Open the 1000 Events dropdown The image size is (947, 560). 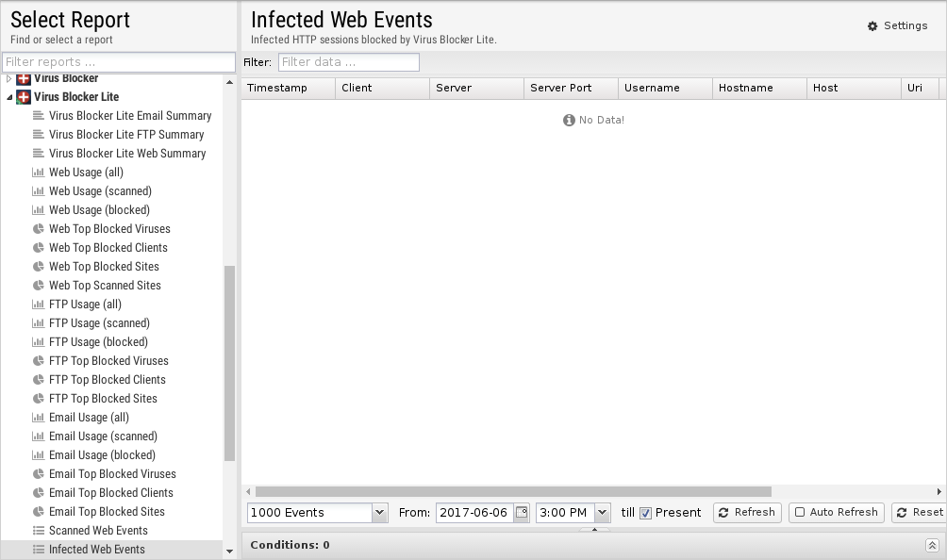coord(379,513)
